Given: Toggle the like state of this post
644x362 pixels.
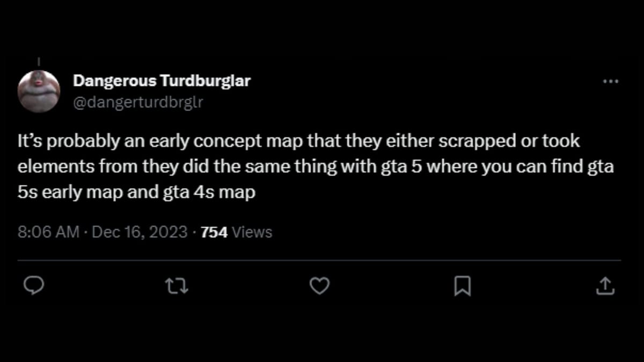Looking at the screenshot, I should click(320, 286).
